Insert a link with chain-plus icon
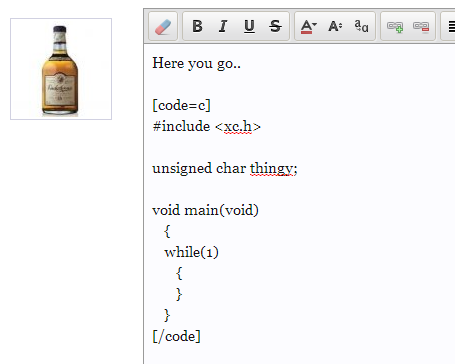 pyautogui.click(x=395, y=26)
